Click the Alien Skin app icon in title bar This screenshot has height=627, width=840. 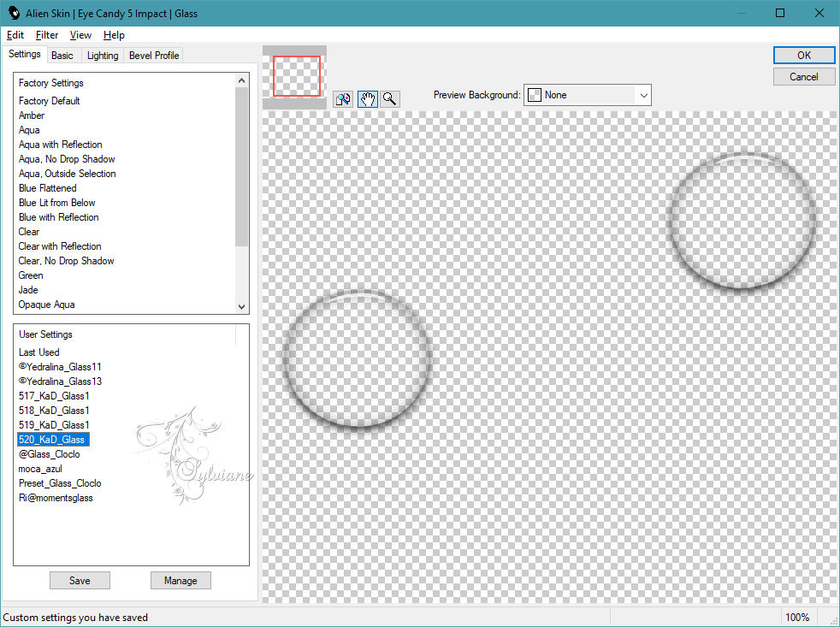14,13
